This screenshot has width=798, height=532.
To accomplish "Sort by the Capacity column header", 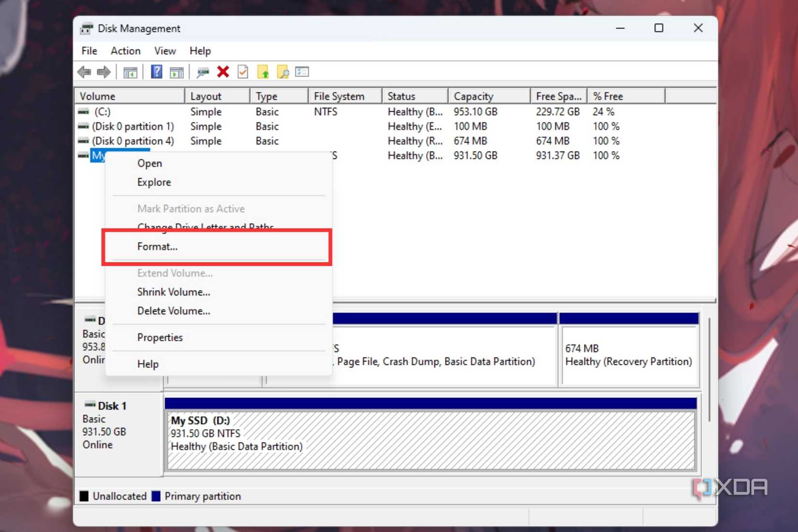I will pos(489,96).
